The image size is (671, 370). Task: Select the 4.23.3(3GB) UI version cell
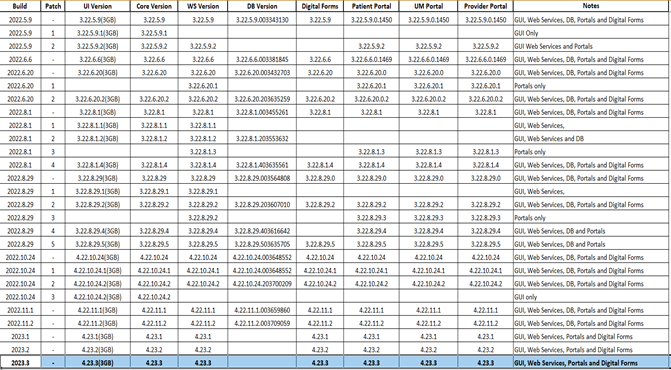(98, 363)
